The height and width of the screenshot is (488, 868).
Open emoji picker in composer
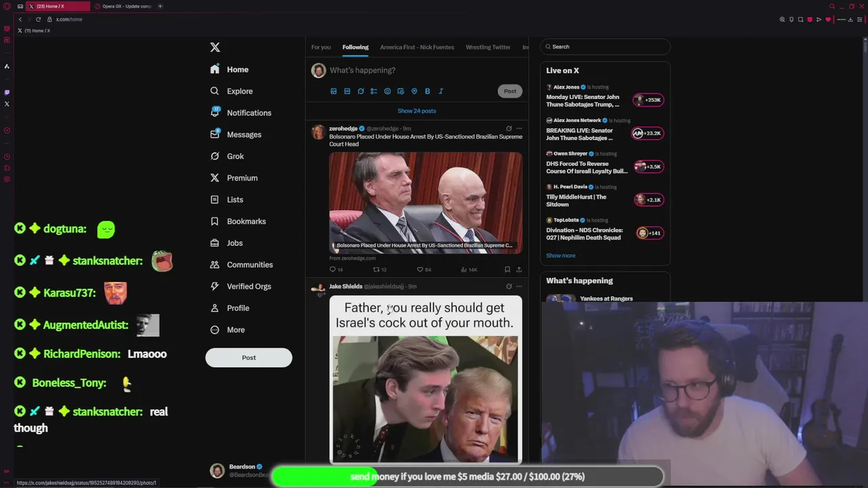pyautogui.click(x=387, y=91)
